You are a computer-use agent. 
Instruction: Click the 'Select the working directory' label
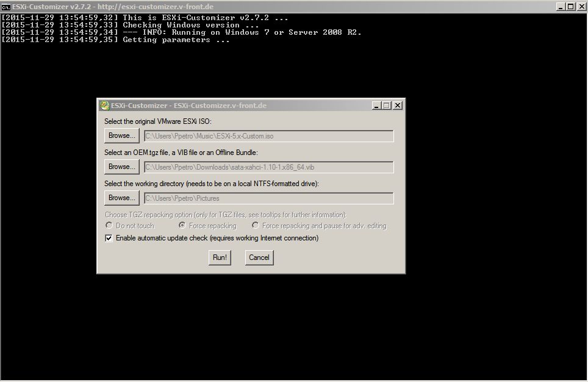pyautogui.click(x=212, y=184)
